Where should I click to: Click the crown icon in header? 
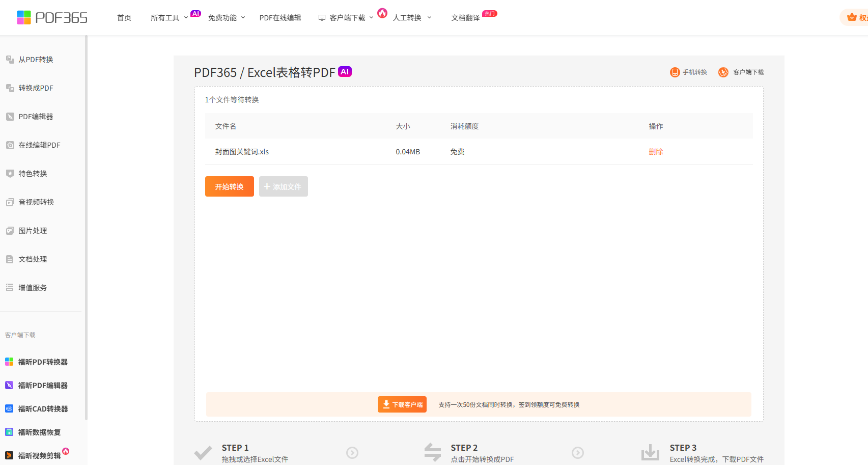point(852,17)
